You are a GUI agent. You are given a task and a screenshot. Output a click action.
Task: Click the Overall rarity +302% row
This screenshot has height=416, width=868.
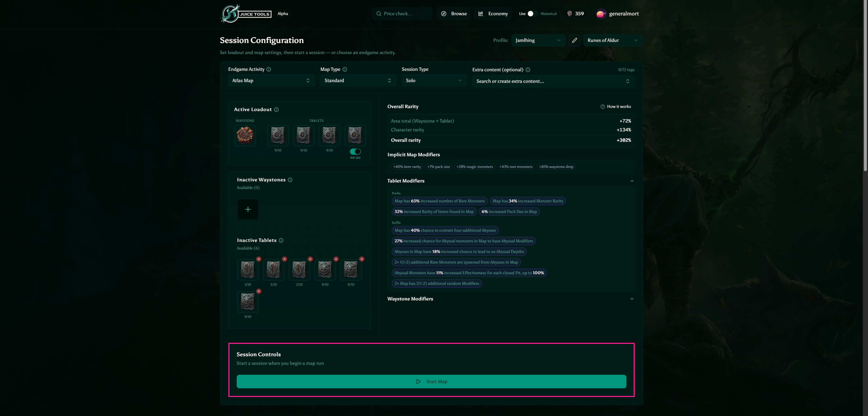tap(511, 140)
